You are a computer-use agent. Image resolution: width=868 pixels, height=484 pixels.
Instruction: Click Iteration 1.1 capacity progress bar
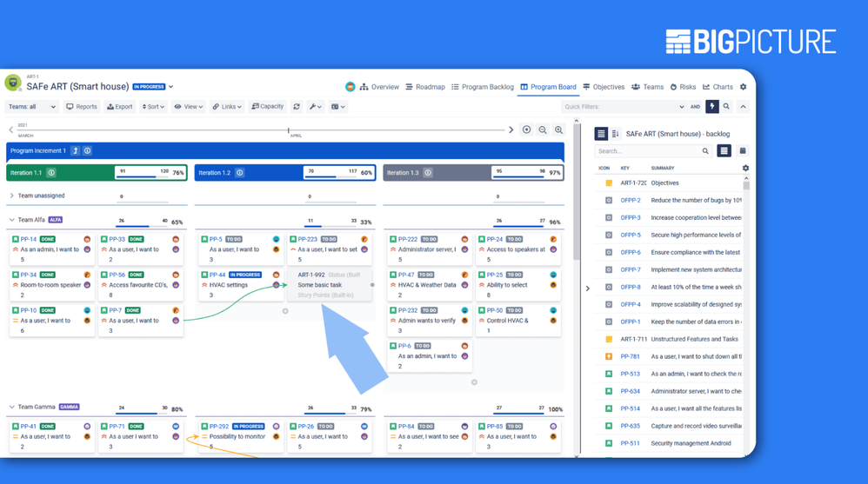pos(143,173)
